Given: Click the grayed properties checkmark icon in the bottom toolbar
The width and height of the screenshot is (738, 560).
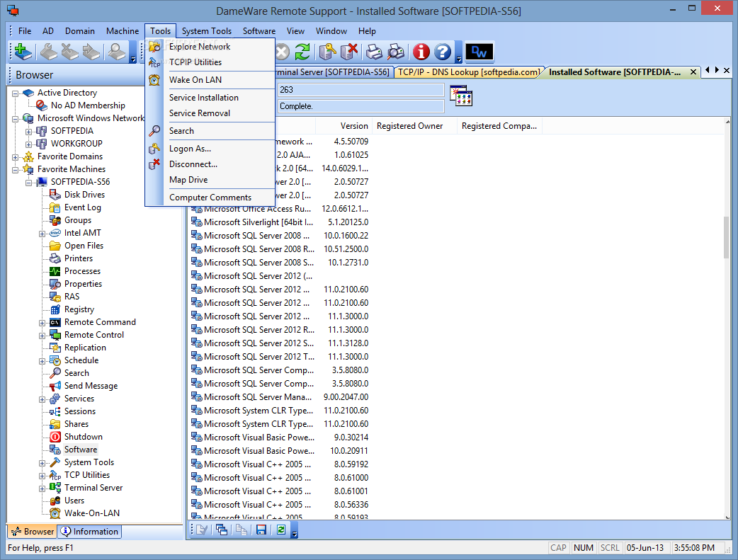Looking at the screenshot, I should click(202, 530).
